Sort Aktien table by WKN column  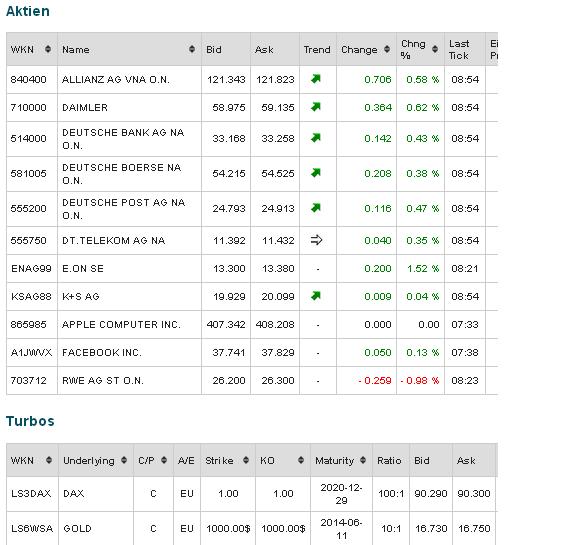(48, 49)
